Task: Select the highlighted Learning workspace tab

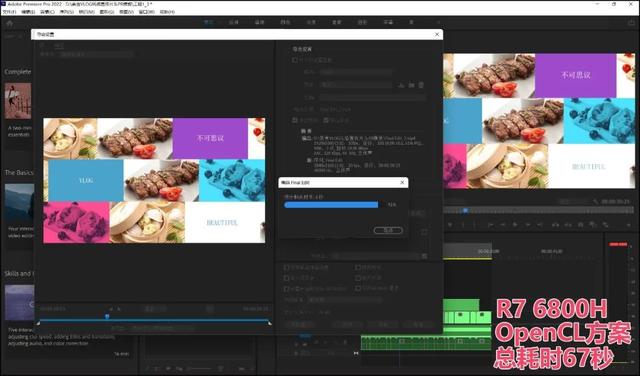Action: (x=209, y=22)
